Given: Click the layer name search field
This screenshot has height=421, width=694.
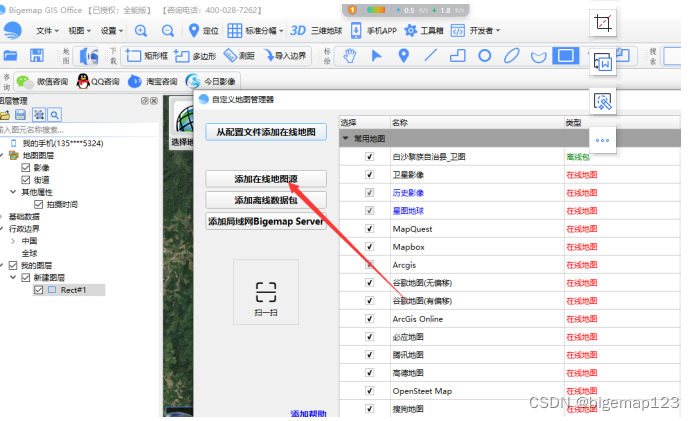Looking at the screenshot, I should [79, 130].
